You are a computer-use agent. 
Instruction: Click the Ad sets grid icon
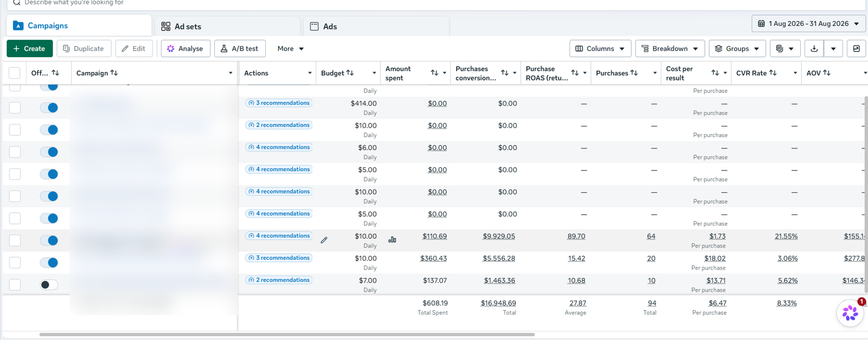click(165, 26)
